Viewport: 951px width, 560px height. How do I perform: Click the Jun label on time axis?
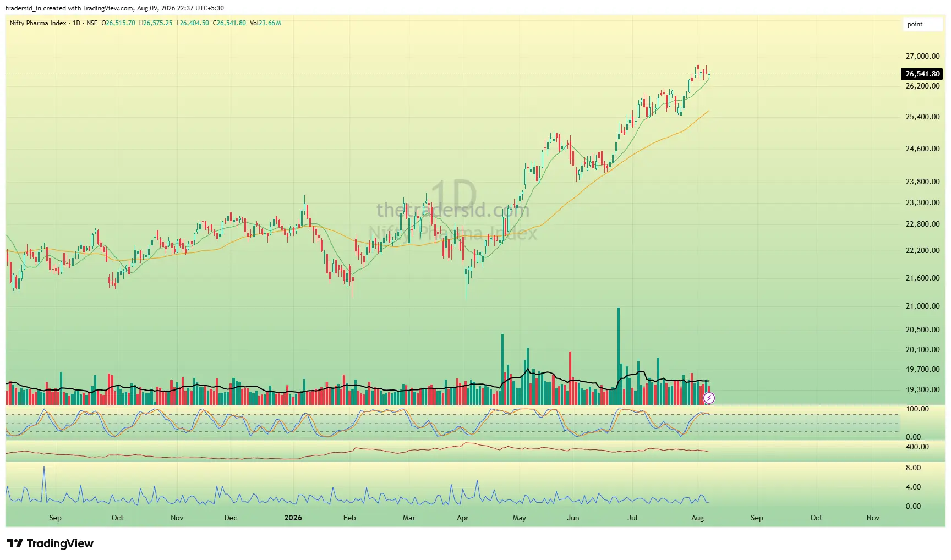(573, 518)
